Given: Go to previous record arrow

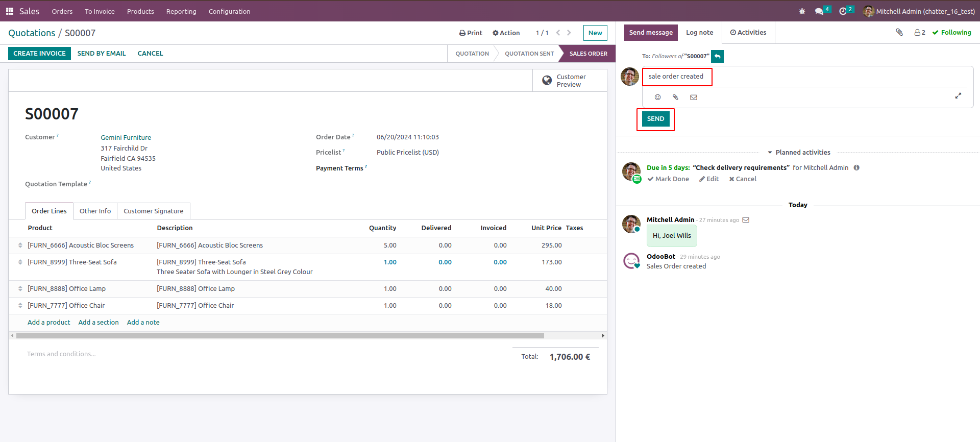Looking at the screenshot, I should click(x=558, y=33).
